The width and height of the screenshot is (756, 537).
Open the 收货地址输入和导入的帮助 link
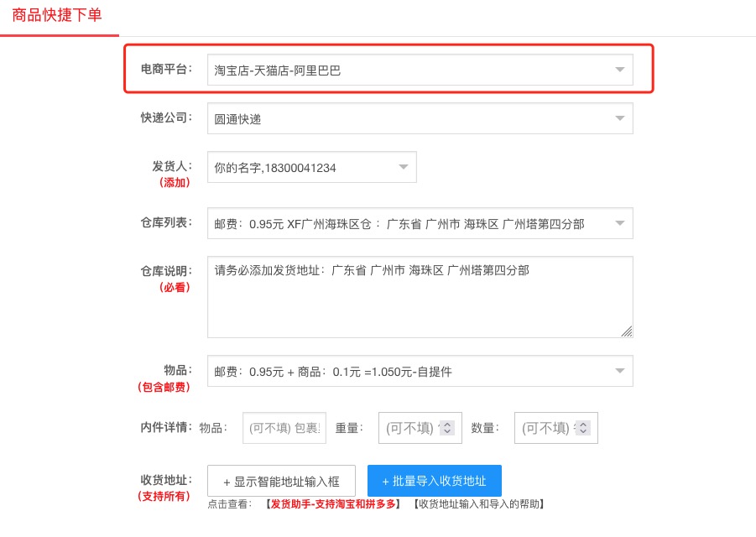[x=480, y=504]
